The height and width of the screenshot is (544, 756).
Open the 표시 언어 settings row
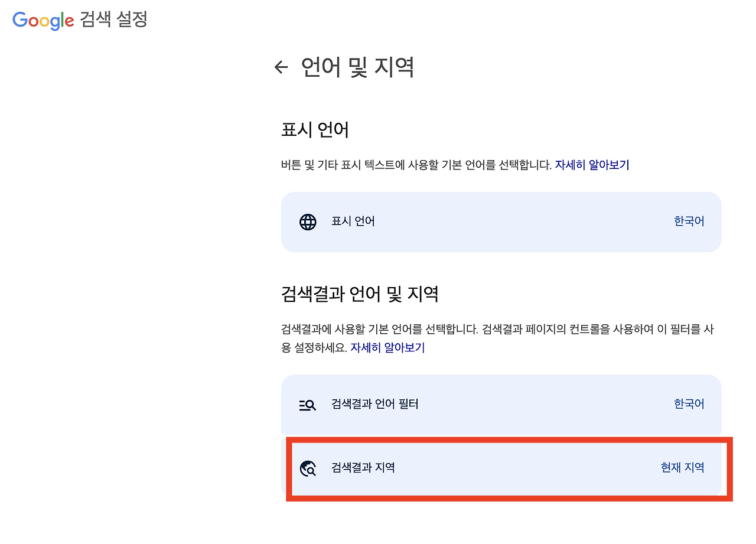[501, 222]
